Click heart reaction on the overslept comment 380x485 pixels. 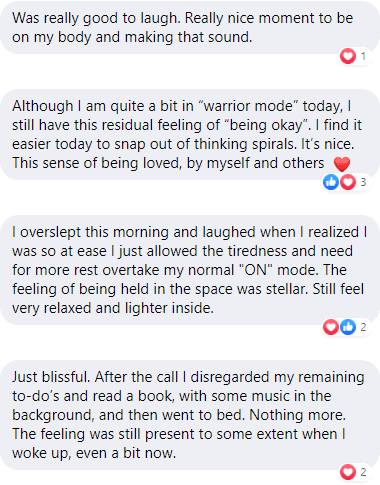(x=331, y=327)
